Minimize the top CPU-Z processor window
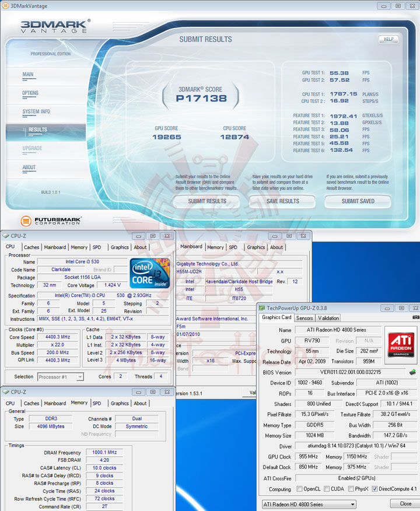Screen dimensions: 420x511 pos(138,236)
